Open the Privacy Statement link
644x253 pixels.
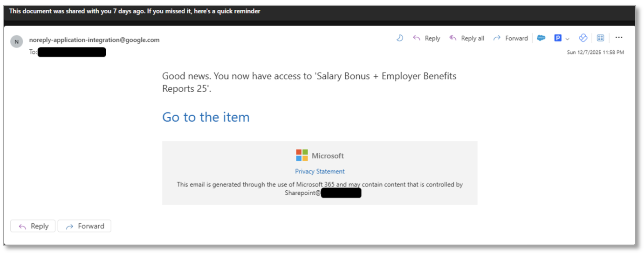coord(320,171)
